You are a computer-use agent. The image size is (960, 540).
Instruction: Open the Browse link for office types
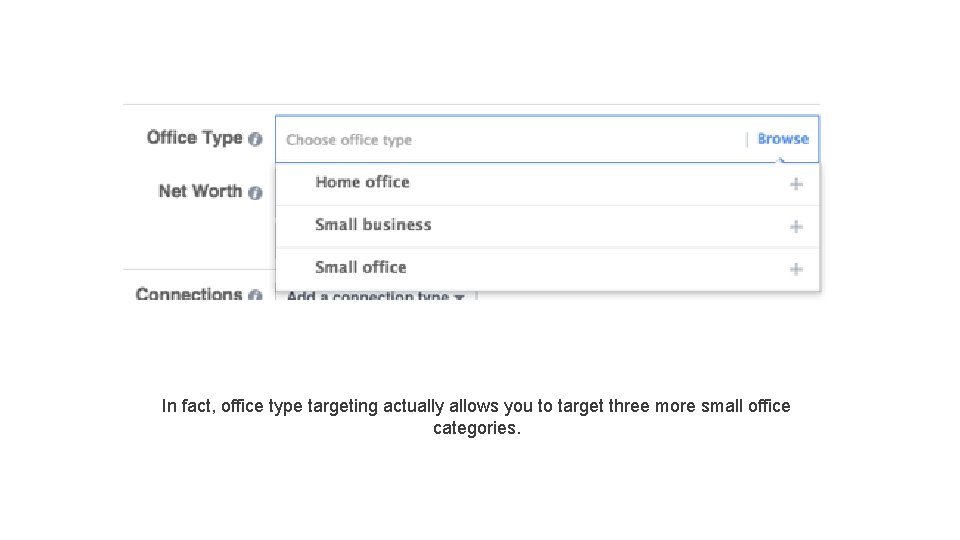tap(783, 139)
